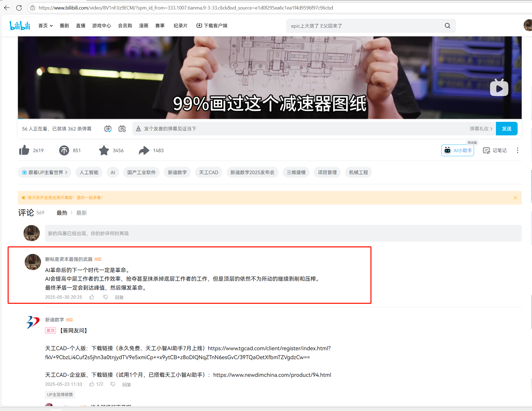The height and width of the screenshot is (411, 532).
Task: Reload page with browser refresh icon
Action: [19, 8]
